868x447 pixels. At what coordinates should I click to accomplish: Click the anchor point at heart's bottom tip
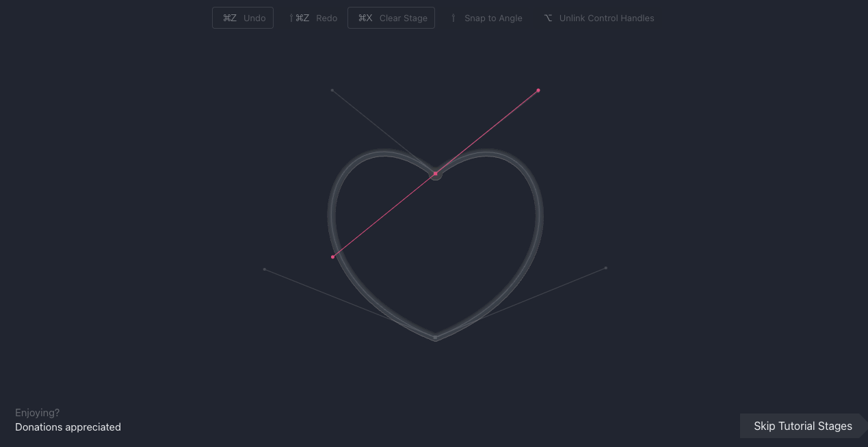[435, 337]
